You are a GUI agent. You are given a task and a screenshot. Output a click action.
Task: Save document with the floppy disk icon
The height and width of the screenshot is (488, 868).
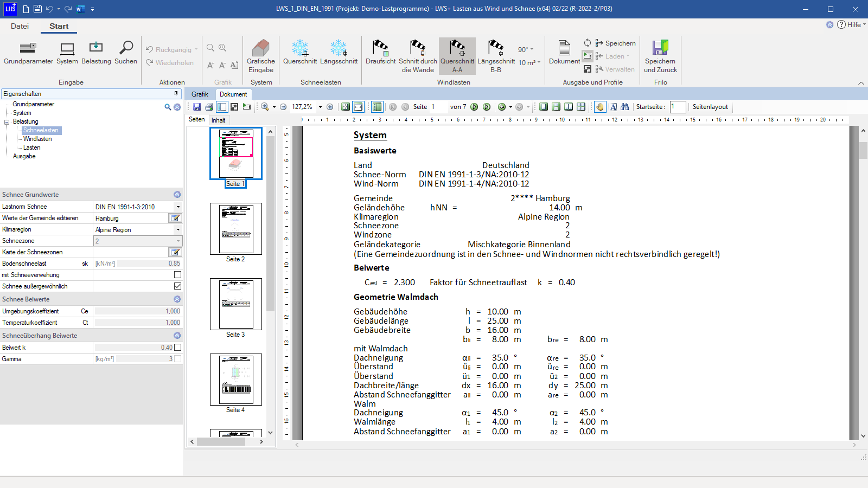(x=197, y=107)
